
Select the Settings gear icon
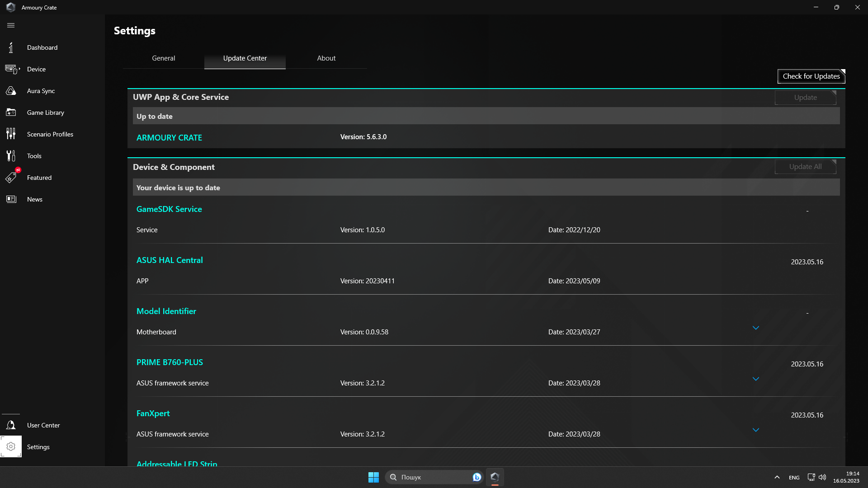(11, 446)
